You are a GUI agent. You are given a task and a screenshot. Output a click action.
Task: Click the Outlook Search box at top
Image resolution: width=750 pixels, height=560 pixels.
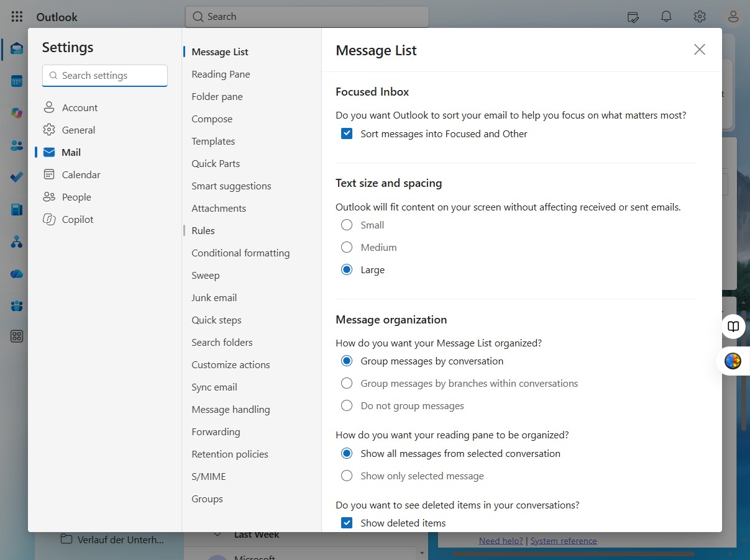click(307, 17)
